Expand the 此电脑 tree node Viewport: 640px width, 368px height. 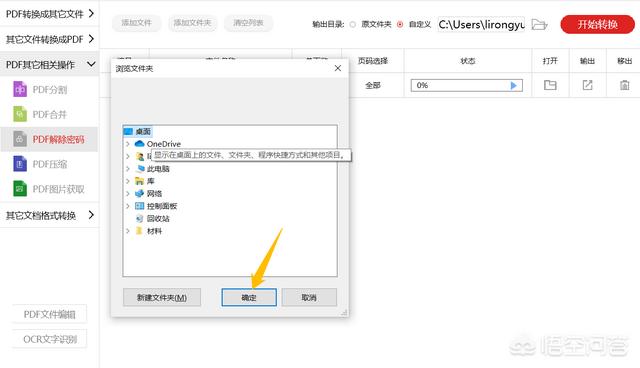128,168
